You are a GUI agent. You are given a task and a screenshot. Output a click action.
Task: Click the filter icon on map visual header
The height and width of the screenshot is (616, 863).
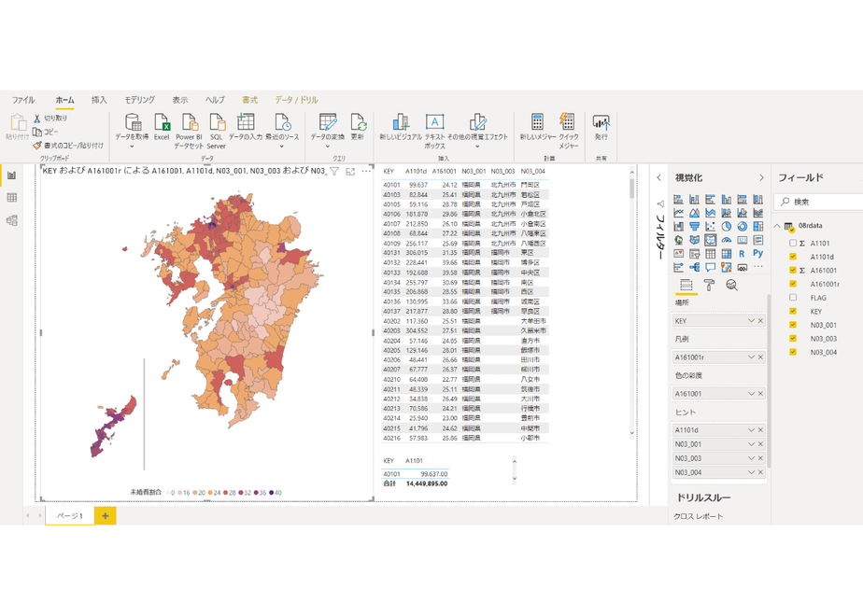pos(334,172)
